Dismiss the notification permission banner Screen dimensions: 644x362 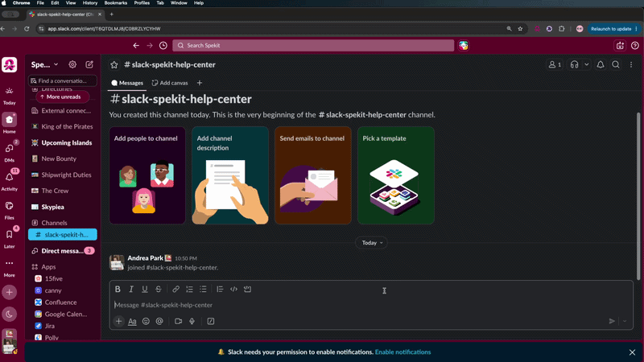click(632, 352)
